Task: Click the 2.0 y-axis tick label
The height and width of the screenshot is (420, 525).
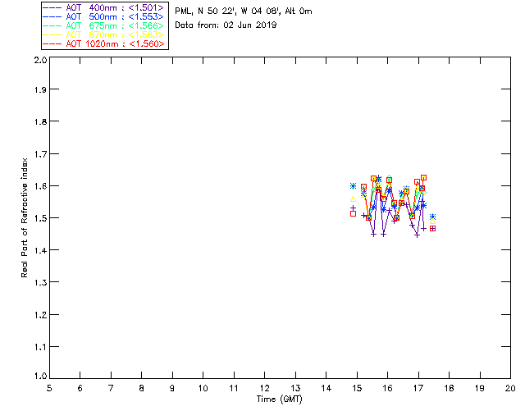Action: (x=40, y=61)
